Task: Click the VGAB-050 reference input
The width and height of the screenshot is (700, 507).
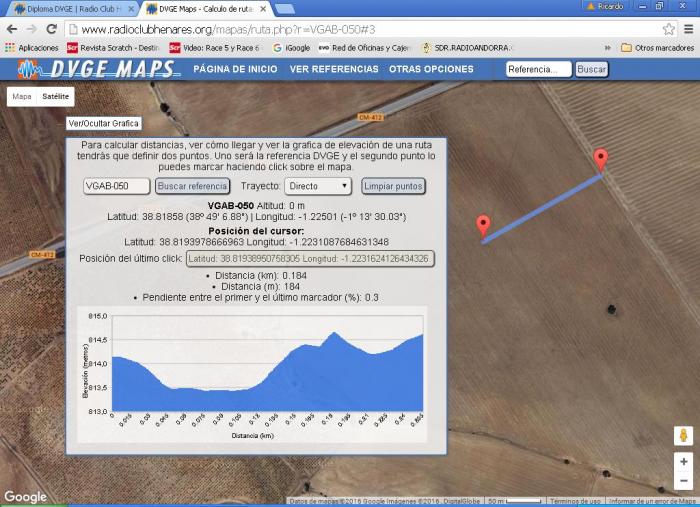Action: click(117, 186)
